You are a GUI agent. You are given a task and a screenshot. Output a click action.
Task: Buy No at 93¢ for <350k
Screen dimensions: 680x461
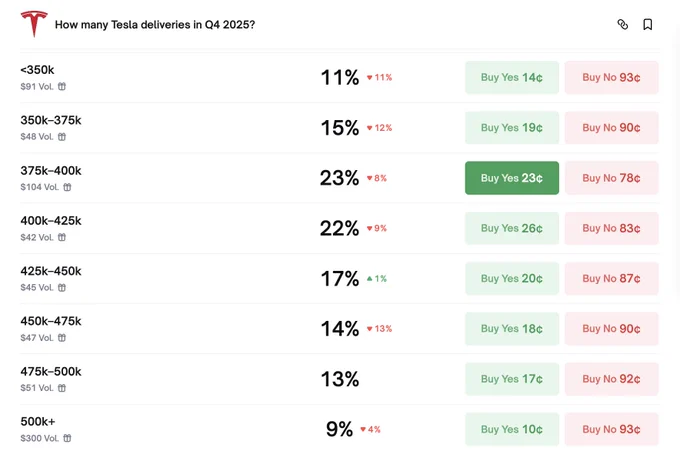[611, 77]
